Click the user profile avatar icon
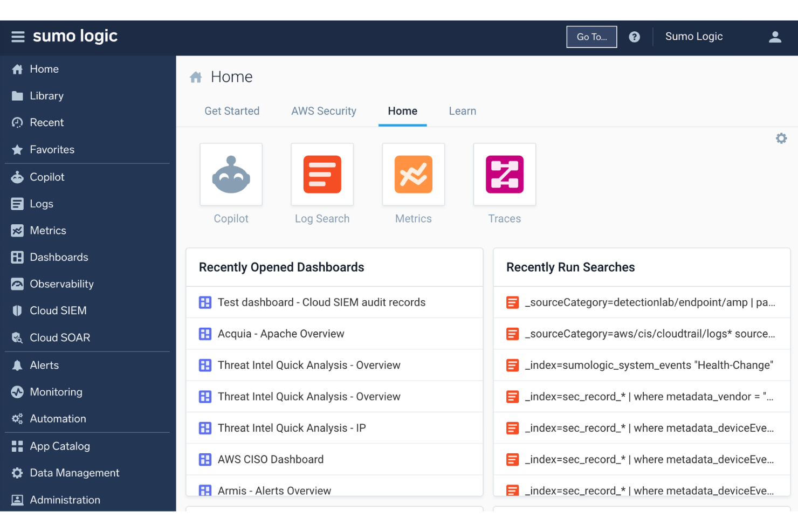The height and width of the screenshot is (532, 798). click(x=775, y=37)
